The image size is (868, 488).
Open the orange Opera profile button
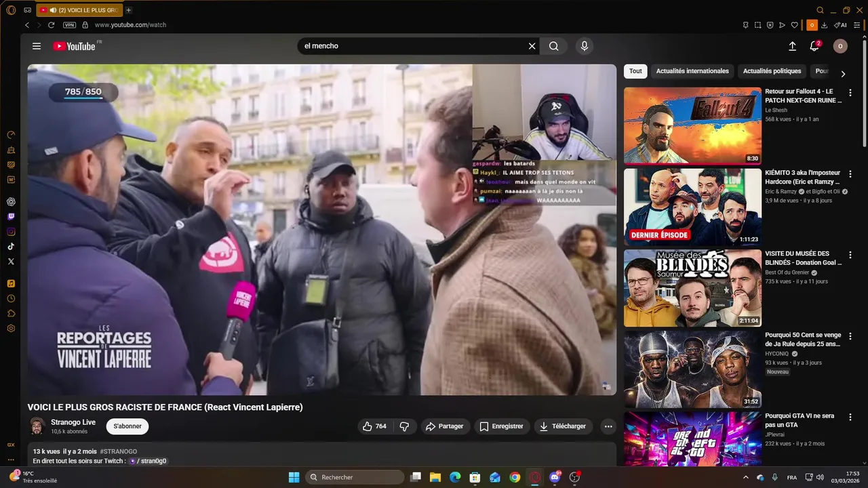tap(812, 25)
